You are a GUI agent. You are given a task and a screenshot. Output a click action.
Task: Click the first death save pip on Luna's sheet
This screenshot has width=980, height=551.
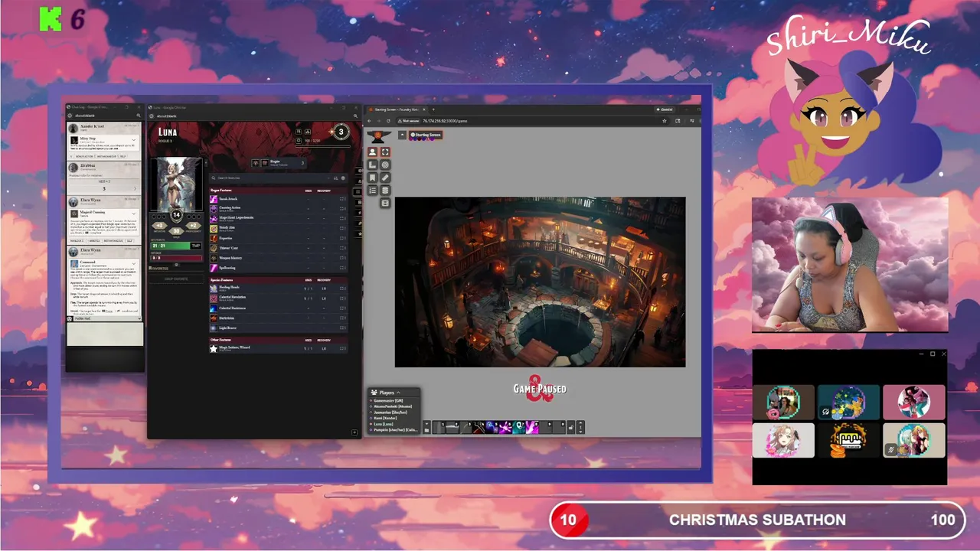point(154,217)
